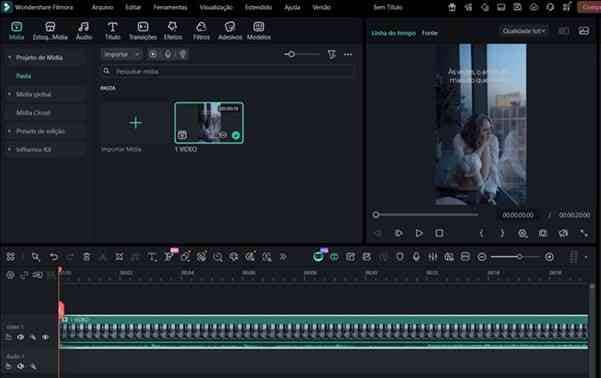The height and width of the screenshot is (378, 601).
Task: Select Mídia Cloud in sidebar
Action: pyautogui.click(x=33, y=113)
